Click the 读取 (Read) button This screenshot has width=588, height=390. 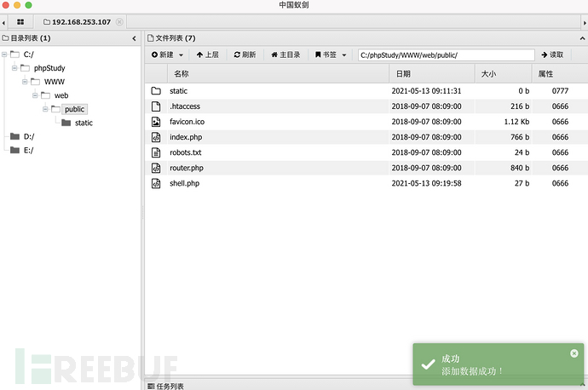click(552, 54)
